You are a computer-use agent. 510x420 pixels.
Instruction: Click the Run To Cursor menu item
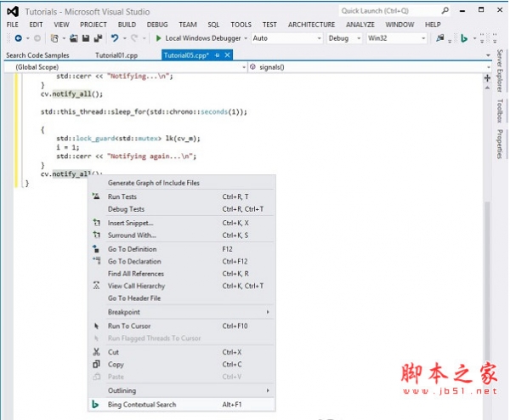pos(182,326)
